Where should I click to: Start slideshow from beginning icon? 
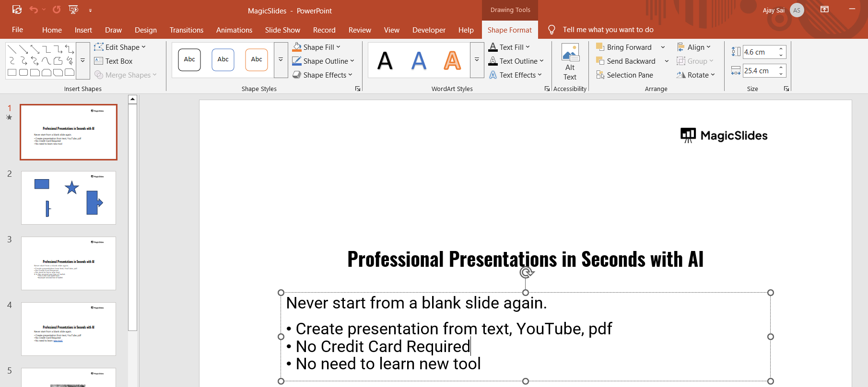pyautogui.click(x=73, y=10)
